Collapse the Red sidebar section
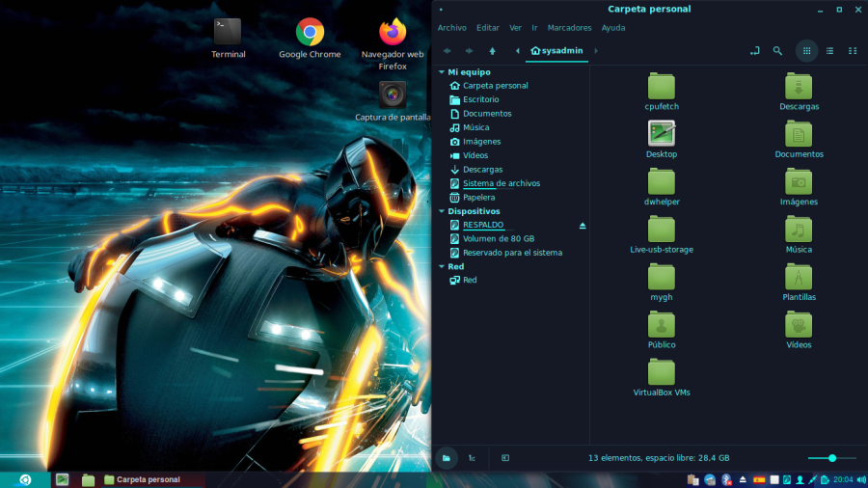The width and height of the screenshot is (868, 488). [x=441, y=267]
